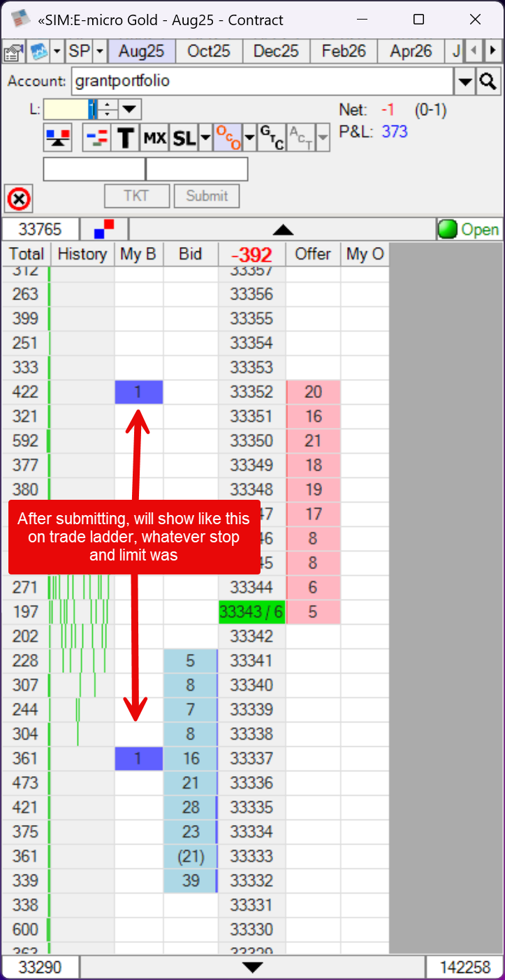Expand the Account dropdown list

[x=465, y=82]
